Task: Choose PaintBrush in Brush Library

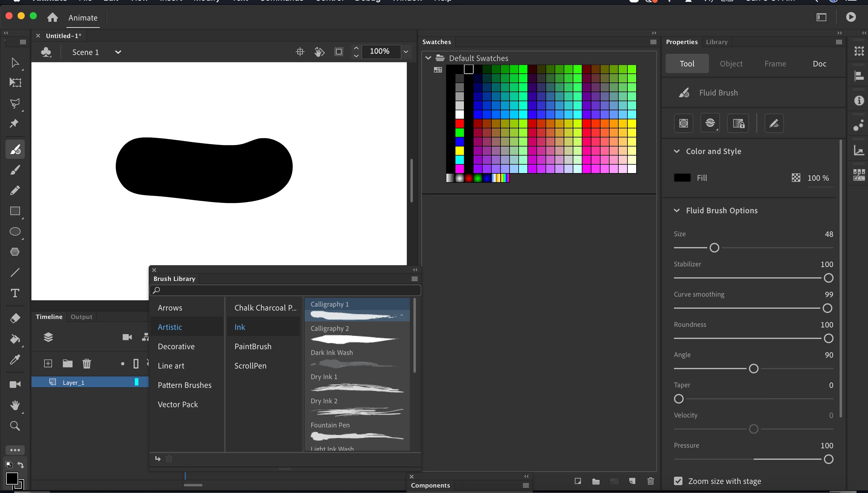Action: pyautogui.click(x=253, y=346)
